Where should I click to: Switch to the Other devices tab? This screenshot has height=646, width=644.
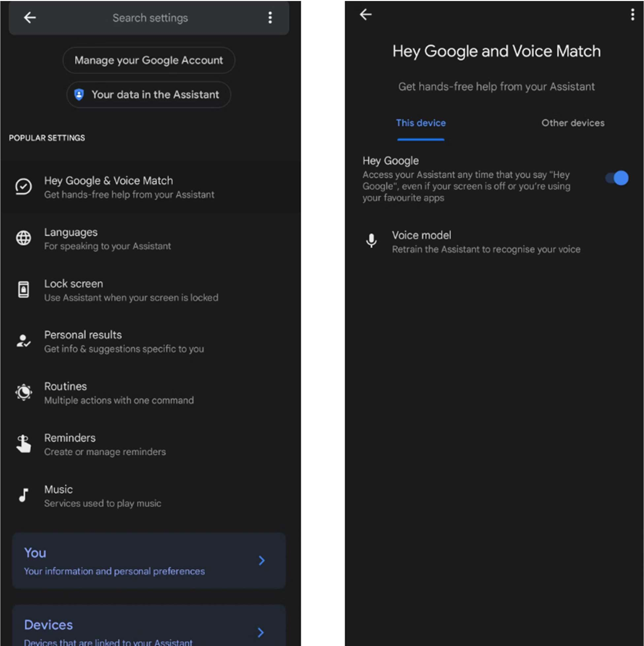point(573,123)
